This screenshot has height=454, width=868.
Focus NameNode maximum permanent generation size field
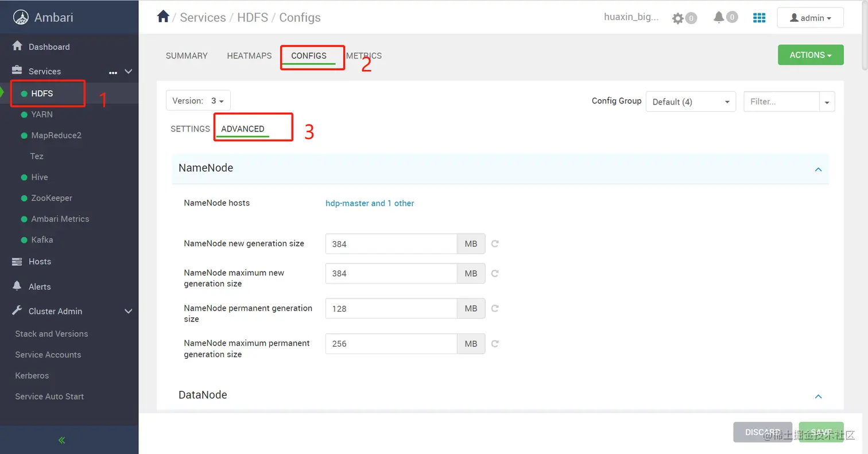click(391, 344)
